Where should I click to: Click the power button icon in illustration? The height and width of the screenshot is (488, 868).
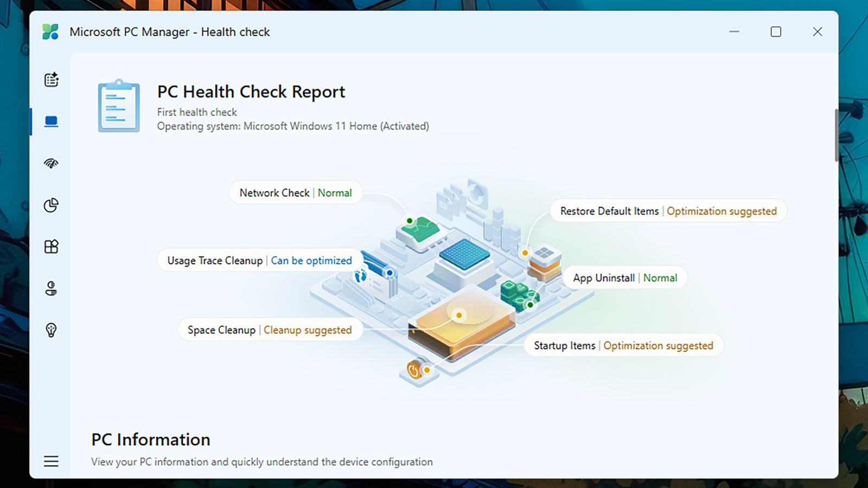(414, 371)
